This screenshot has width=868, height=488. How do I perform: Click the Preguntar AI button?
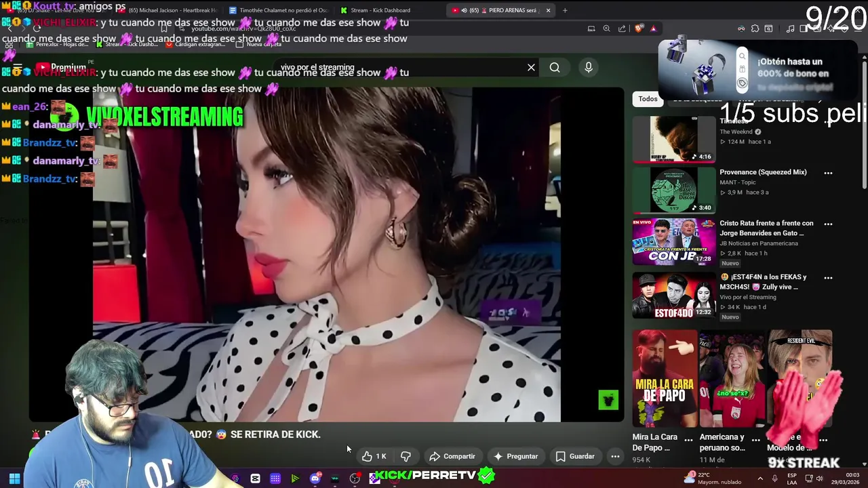516,456
